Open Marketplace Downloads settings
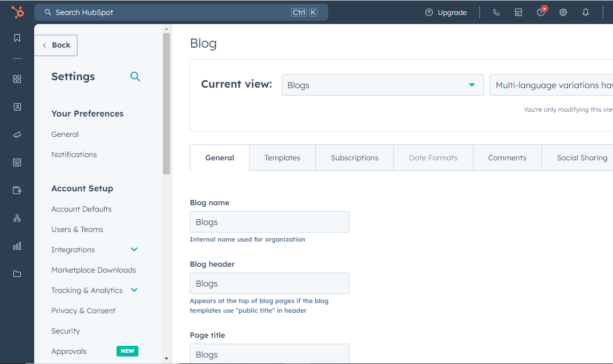613x364 pixels. coord(94,270)
